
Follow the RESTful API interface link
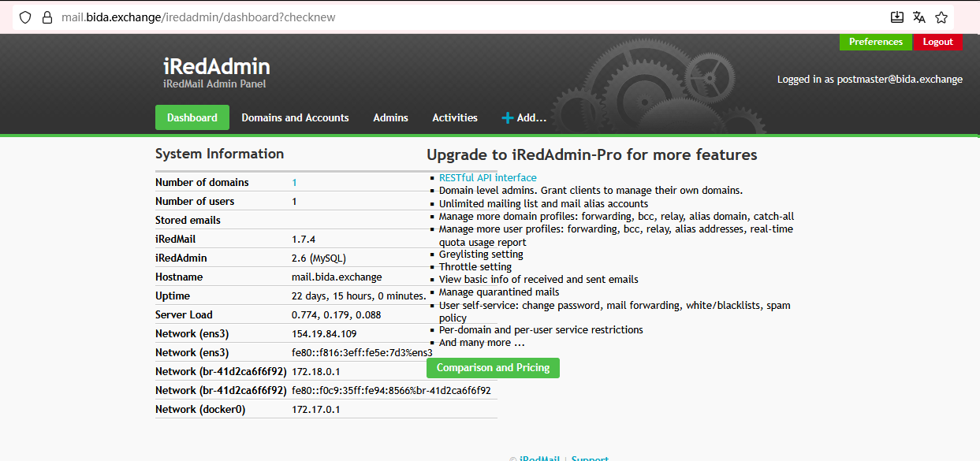pos(487,178)
